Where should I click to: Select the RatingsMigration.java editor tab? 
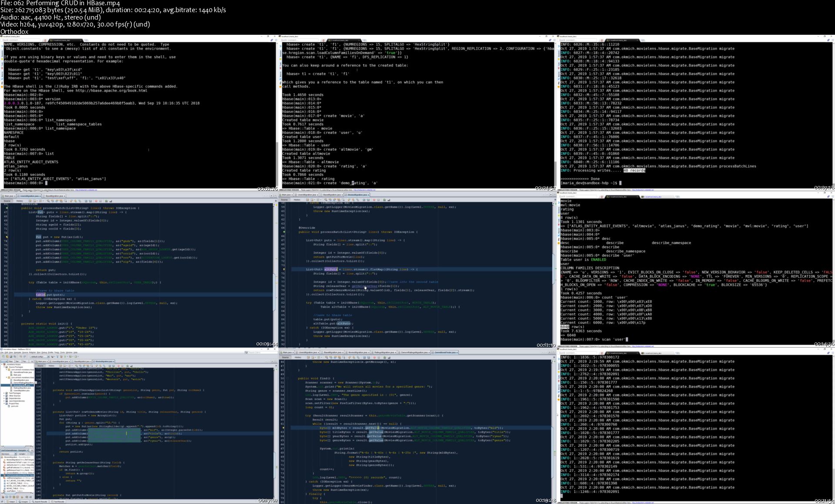click(384, 352)
